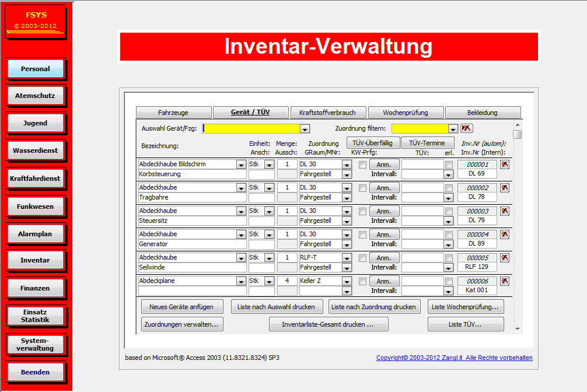587x392 pixels.
Task: Tick the KW-Prfg checkbox for Abdeckplane row
Action: (362, 282)
